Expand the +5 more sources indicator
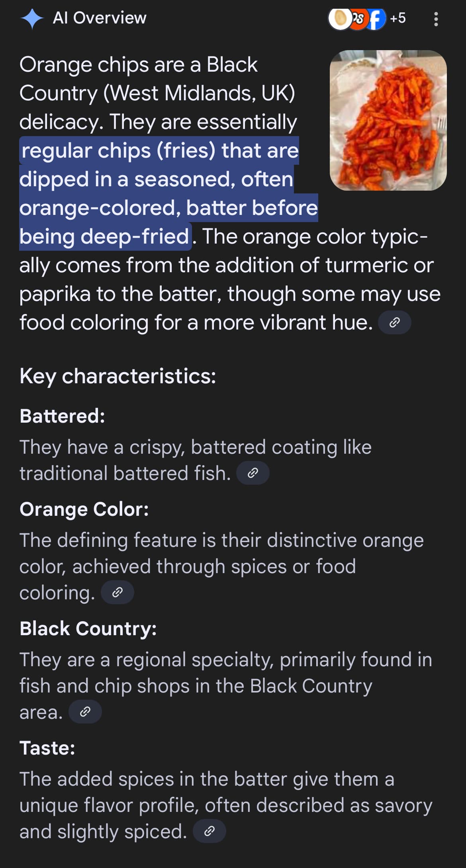 [x=397, y=18]
